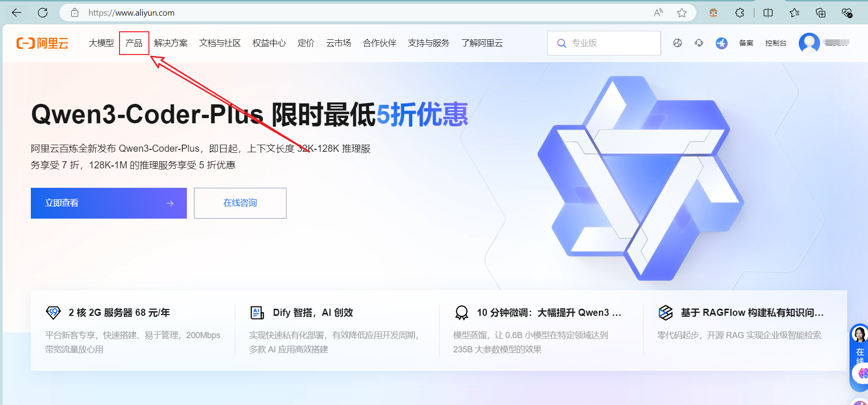Open the 支持与服务 menu

(429, 43)
